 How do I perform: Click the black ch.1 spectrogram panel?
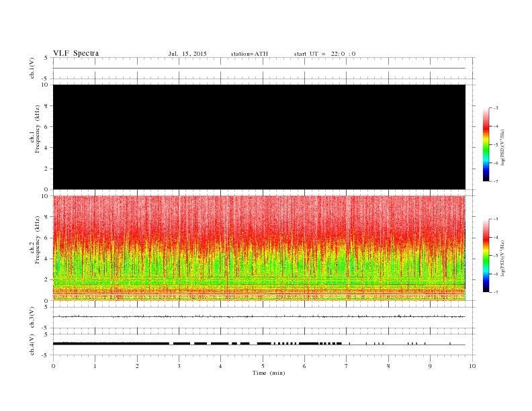click(259, 137)
